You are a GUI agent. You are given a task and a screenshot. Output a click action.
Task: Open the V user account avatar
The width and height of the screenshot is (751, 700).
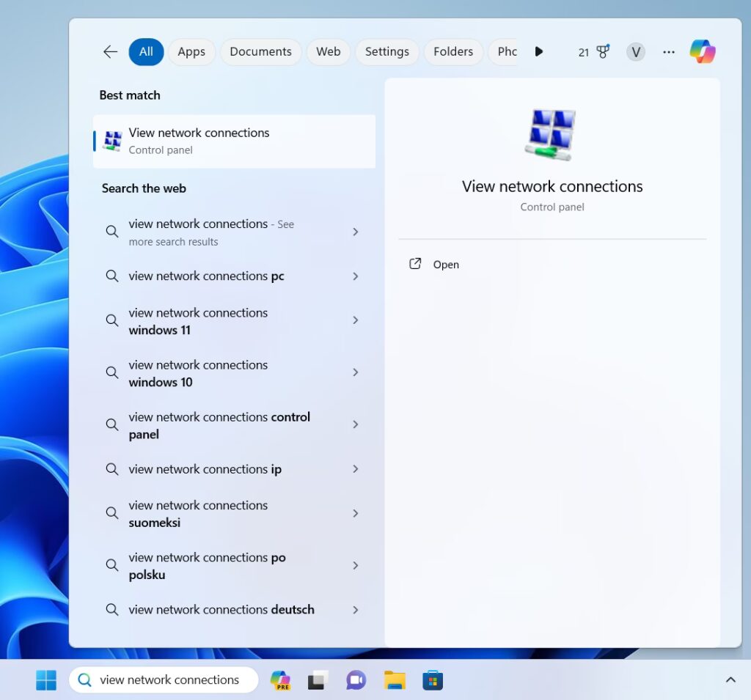pyautogui.click(x=635, y=52)
